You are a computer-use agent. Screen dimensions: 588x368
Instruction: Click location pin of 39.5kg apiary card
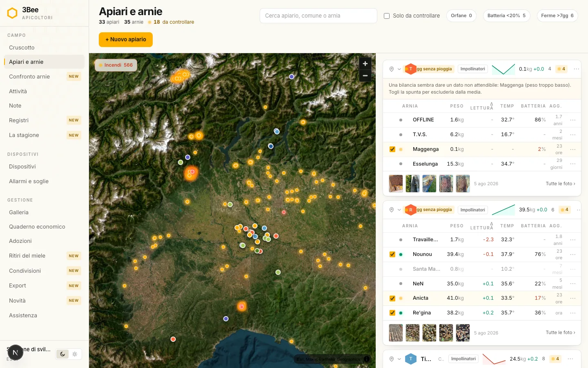point(391,210)
